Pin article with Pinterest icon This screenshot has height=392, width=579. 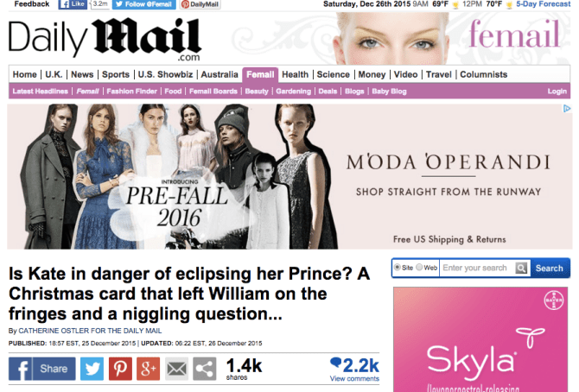(120, 369)
